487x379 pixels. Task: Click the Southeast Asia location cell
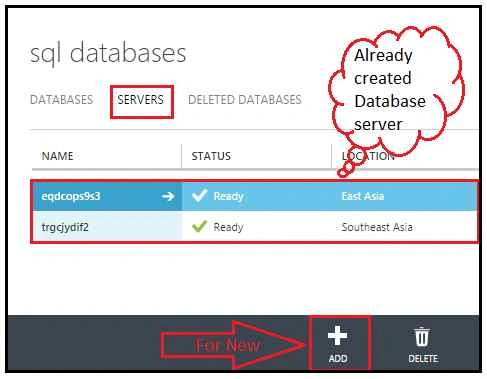(x=377, y=227)
